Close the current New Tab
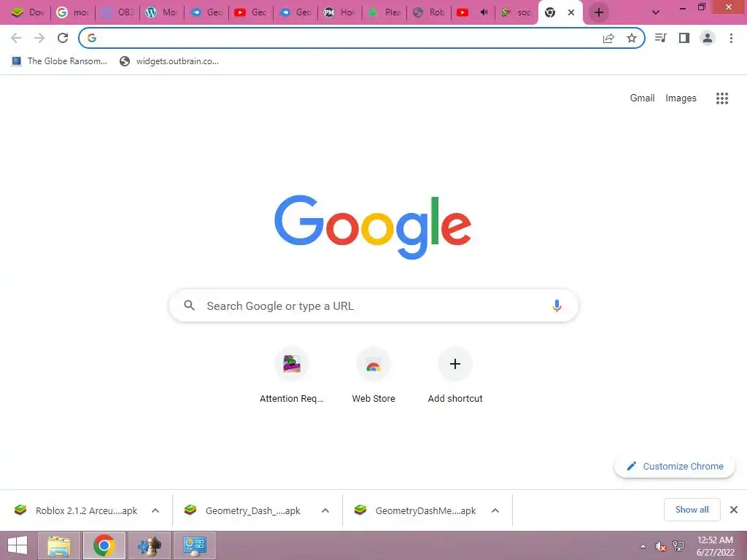 [571, 13]
